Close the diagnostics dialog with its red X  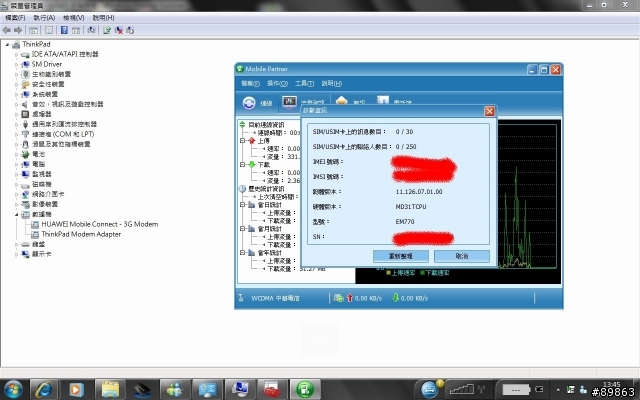[x=489, y=111]
